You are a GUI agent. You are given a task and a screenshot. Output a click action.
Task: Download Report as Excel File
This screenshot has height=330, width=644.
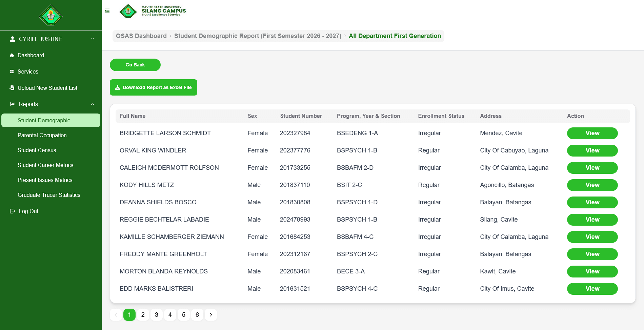coord(154,87)
